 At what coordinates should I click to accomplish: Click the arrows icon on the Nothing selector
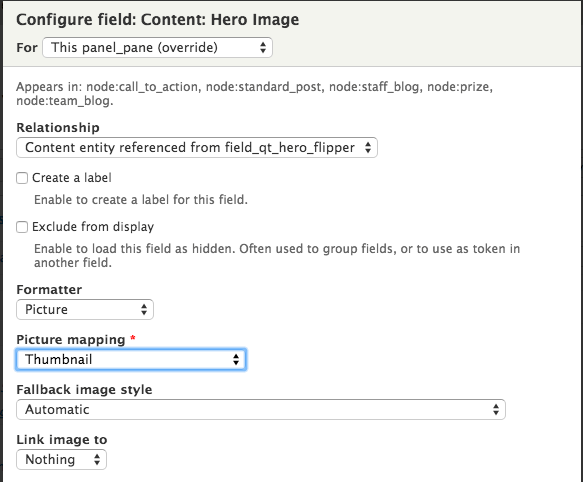coord(97,460)
